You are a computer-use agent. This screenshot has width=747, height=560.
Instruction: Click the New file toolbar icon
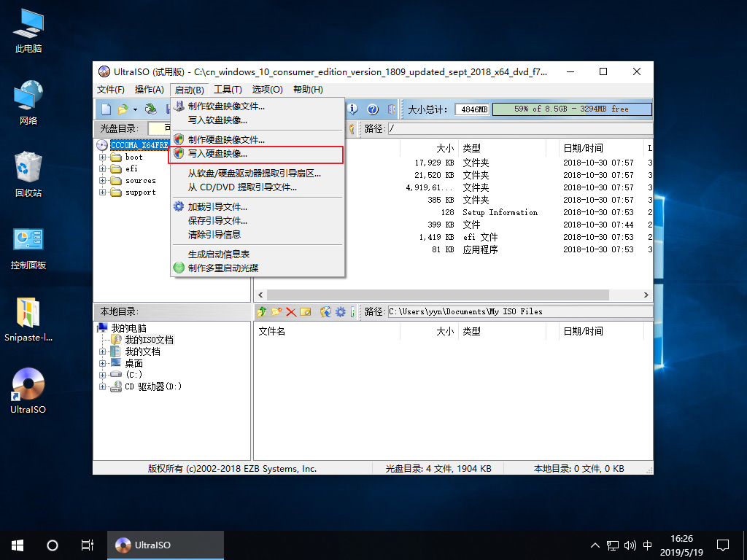(x=107, y=109)
